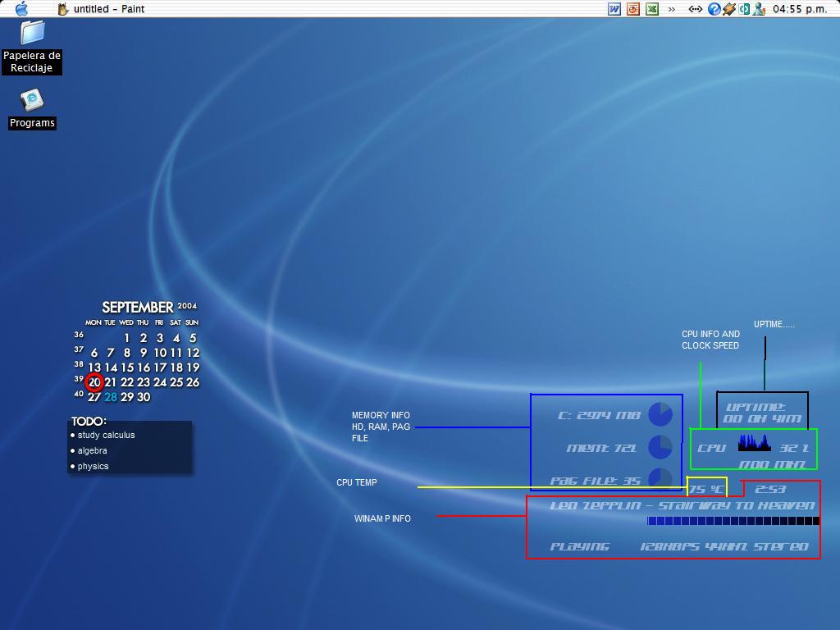This screenshot has height=630, width=840.
Task: Open the Messenger buddy tray icon
Action: click(x=759, y=9)
